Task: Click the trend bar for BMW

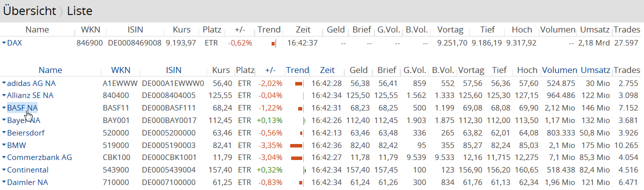Action: (x=297, y=145)
